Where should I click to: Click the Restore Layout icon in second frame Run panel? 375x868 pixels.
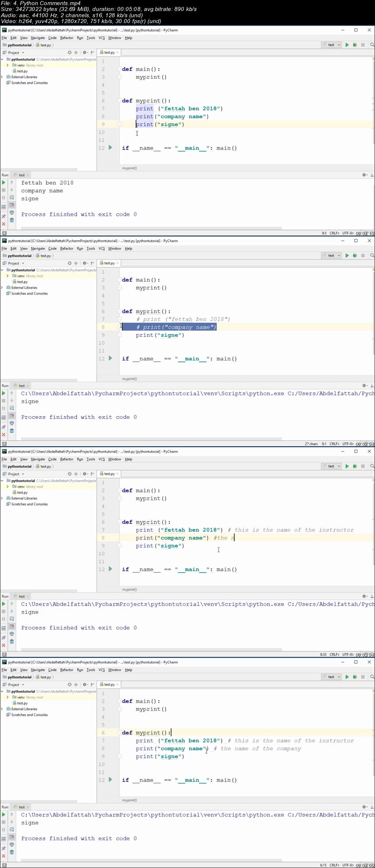4,417
